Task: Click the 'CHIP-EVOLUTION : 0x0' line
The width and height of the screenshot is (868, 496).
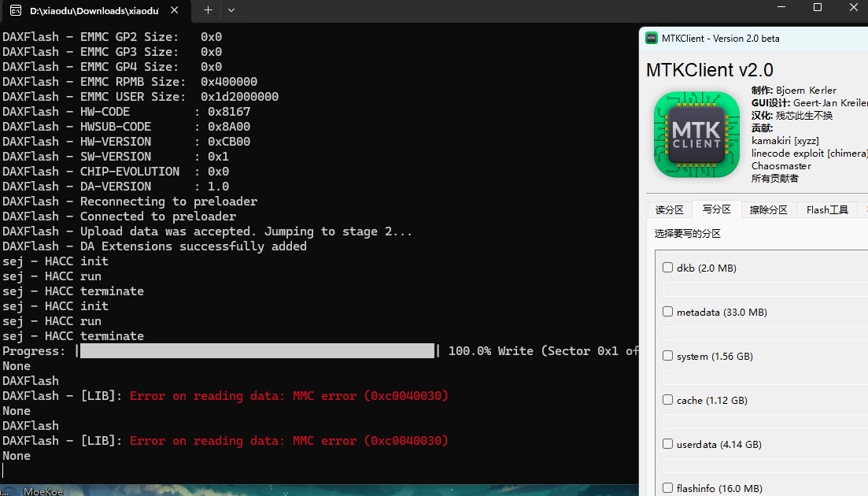Action: (x=116, y=172)
